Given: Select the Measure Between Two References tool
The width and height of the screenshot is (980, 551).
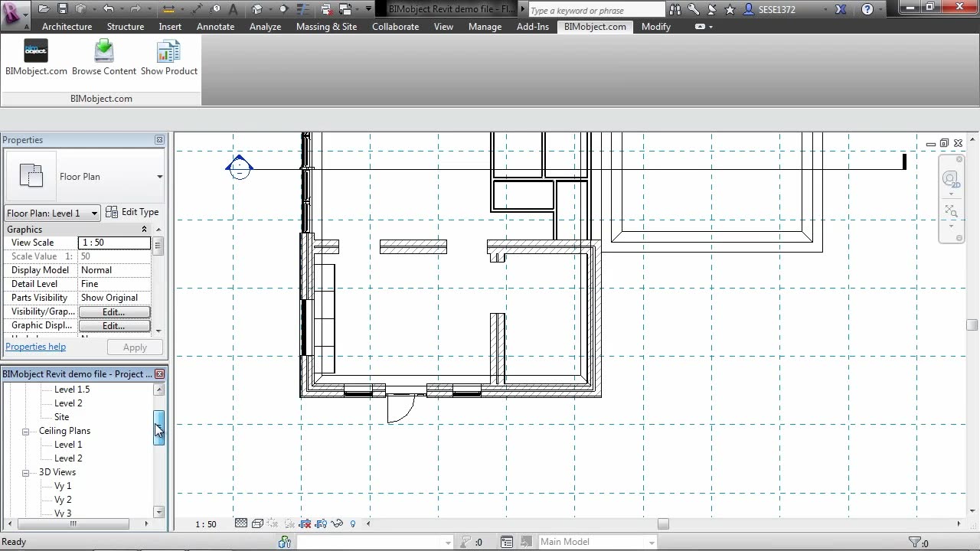Looking at the screenshot, I should [x=169, y=9].
